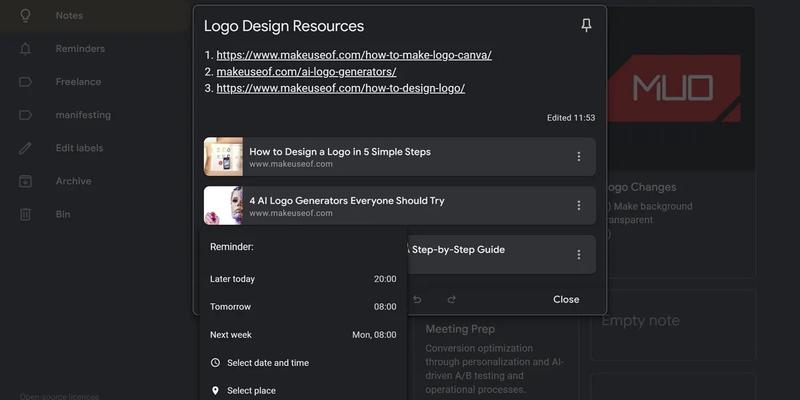Go to the Archive section
The width and height of the screenshot is (800, 400).
click(73, 181)
